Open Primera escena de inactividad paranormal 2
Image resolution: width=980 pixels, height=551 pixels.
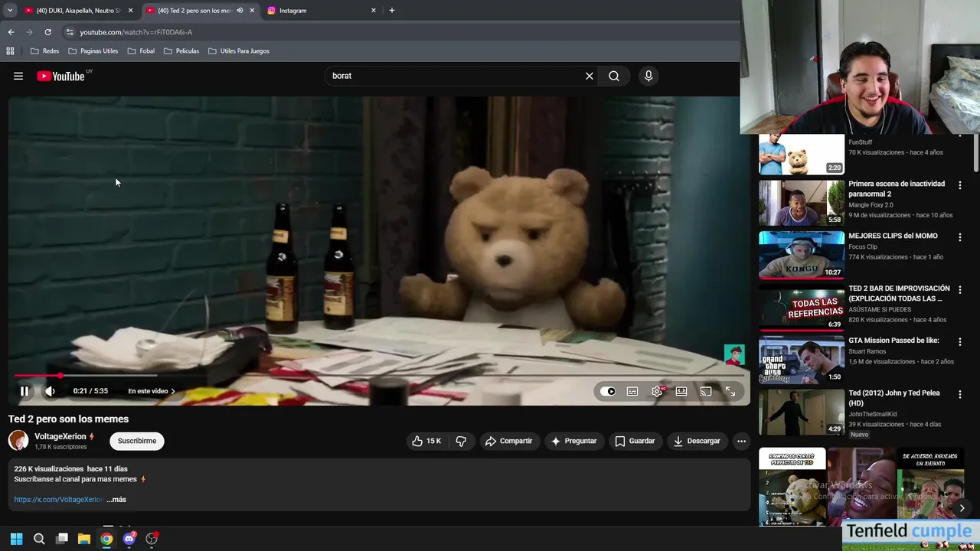(897, 189)
